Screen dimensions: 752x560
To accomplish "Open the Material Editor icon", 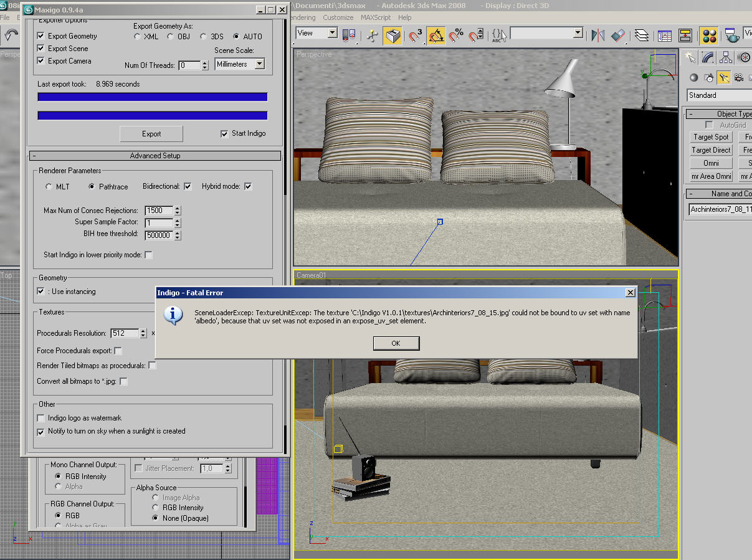I will coord(708,36).
